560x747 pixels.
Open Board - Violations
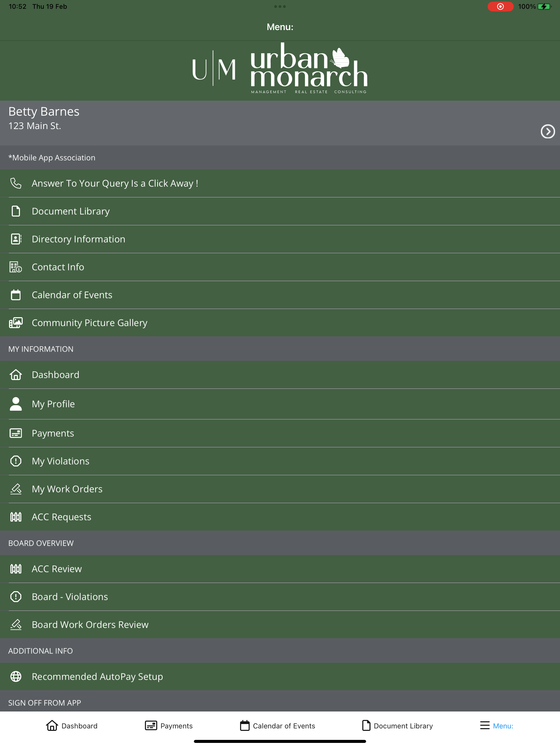click(280, 597)
